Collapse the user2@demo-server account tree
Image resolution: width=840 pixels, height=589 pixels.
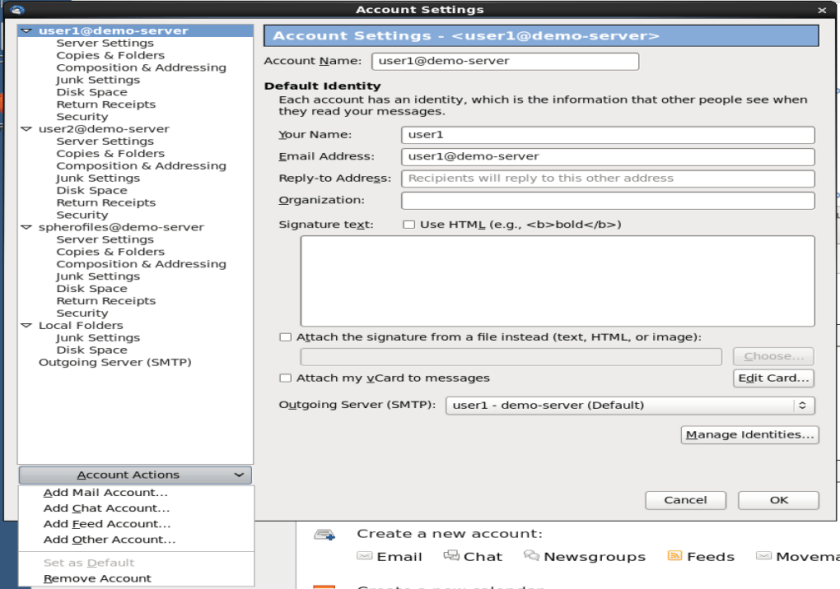26,129
